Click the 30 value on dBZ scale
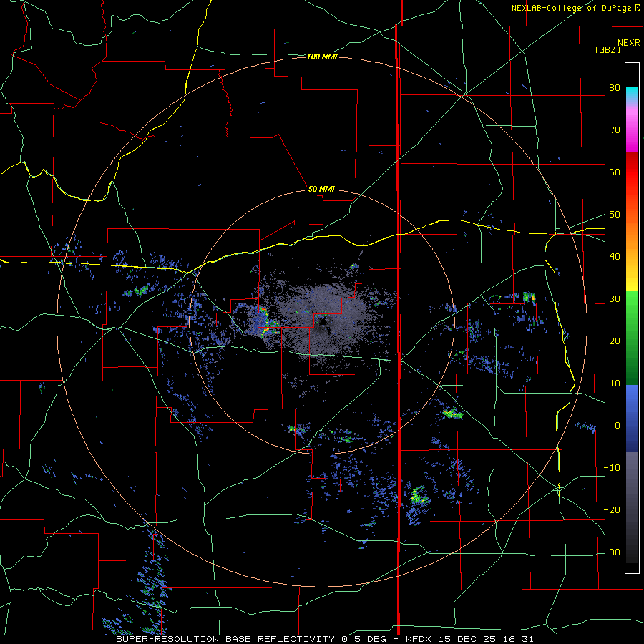 click(615, 299)
